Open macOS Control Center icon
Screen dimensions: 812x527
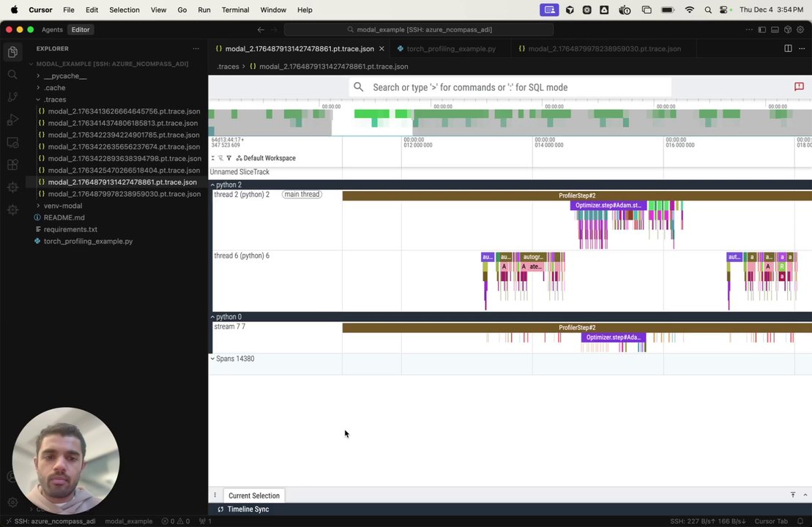pos(724,10)
